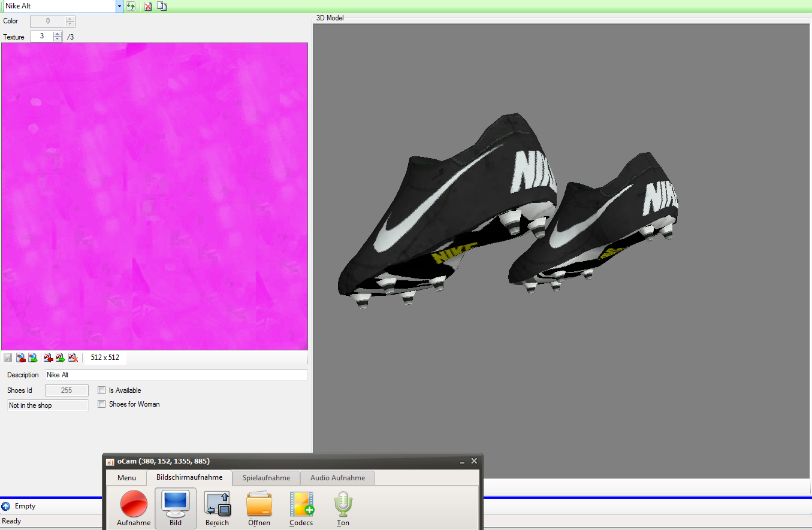Click the Shoes Id field showing 255
This screenshot has height=530, width=812.
pos(67,390)
